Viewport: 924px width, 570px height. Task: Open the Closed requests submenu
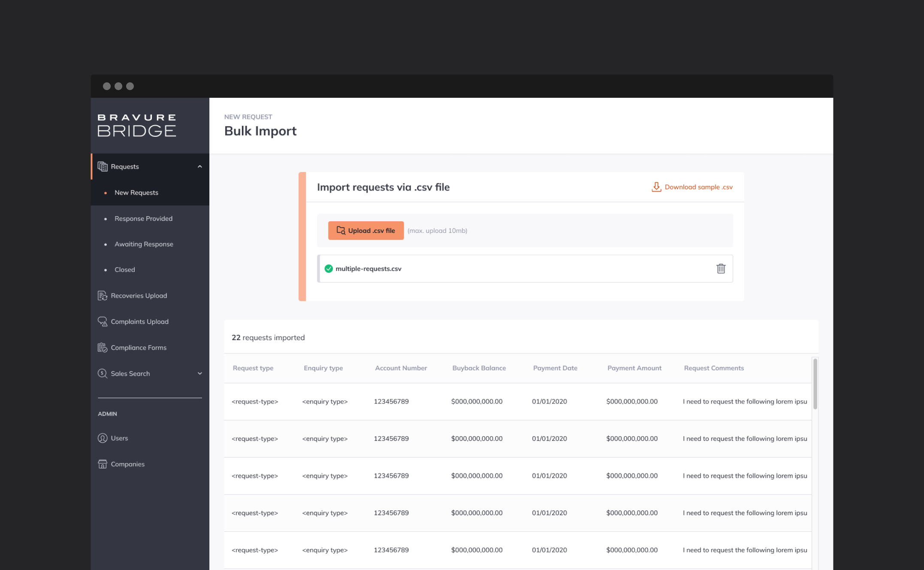coord(125,269)
